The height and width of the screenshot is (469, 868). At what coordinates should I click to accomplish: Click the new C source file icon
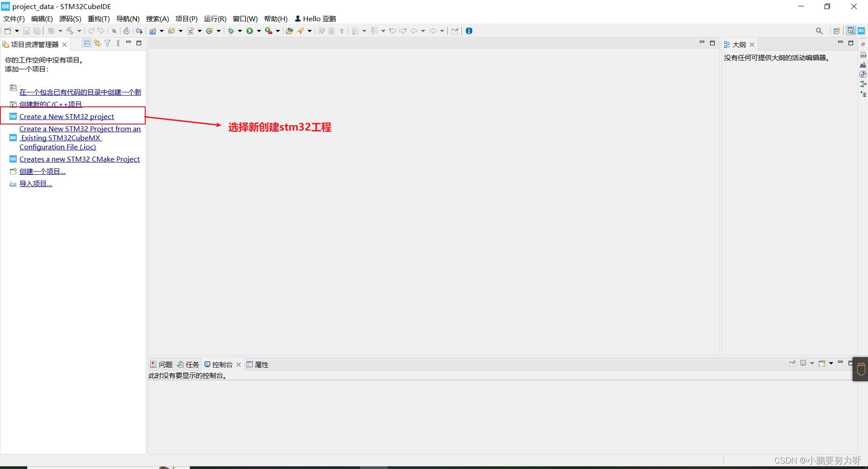[x=191, y=31]
